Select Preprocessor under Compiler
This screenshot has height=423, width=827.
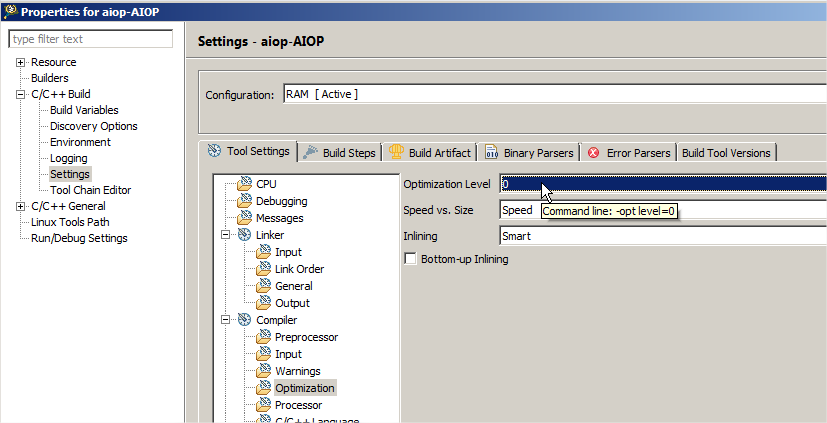306,337
